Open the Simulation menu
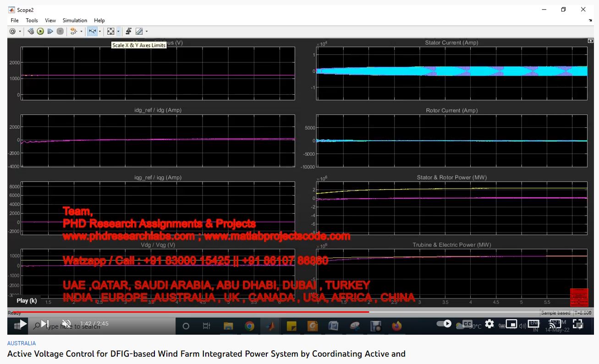The image size is (599, 364). pyautogui.click(x=75, y=21)
